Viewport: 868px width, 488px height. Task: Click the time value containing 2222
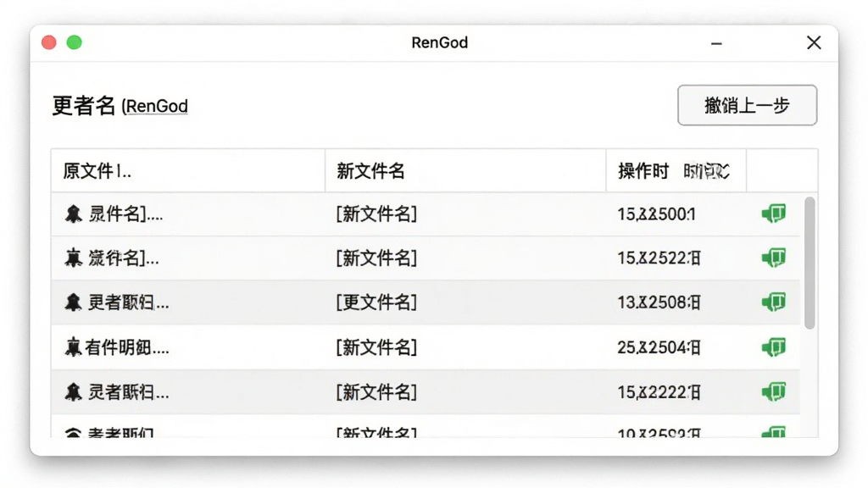point(659,392)
